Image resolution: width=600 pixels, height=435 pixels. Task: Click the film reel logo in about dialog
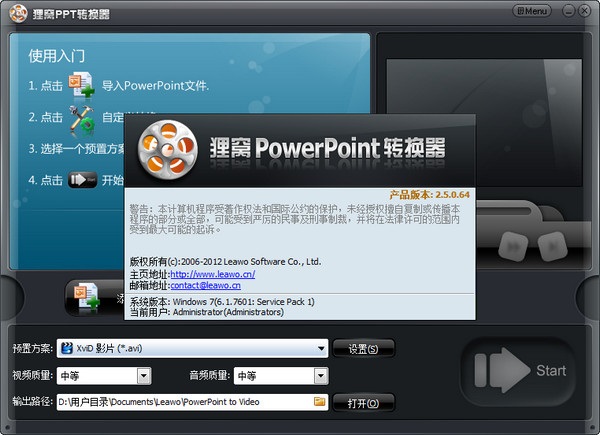pos(168,150)
